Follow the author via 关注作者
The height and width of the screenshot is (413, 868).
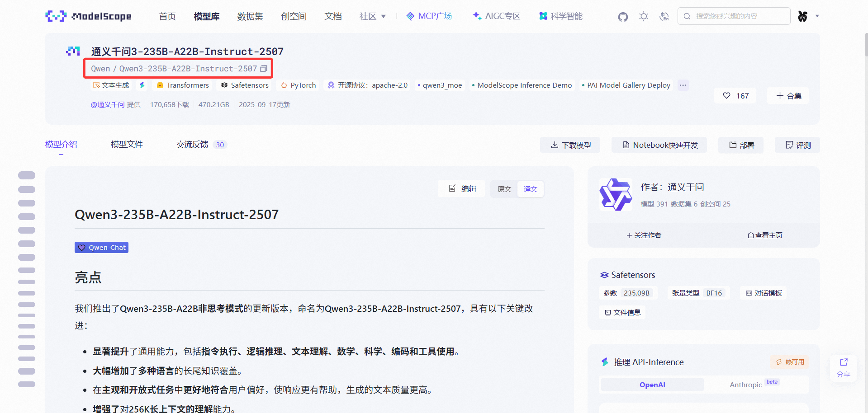pos(644,235)
